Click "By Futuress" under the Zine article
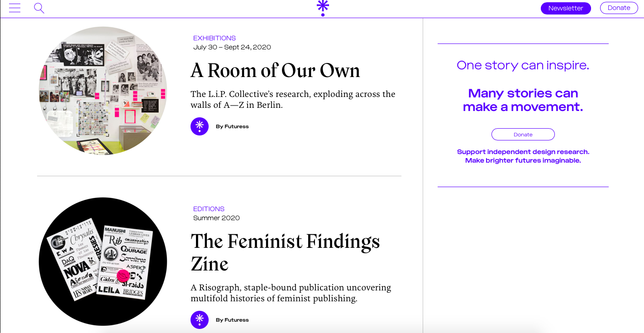 [x=232, y=320]
